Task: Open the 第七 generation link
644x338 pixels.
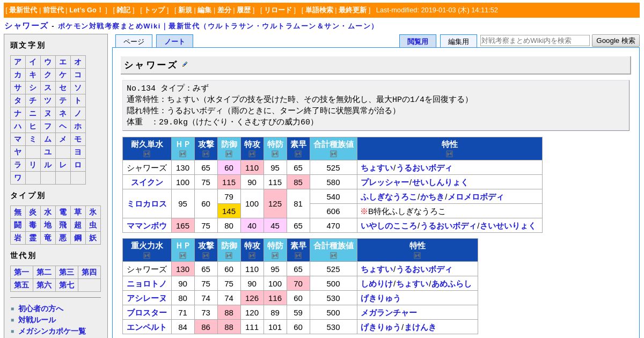Action: pos(67,285)
